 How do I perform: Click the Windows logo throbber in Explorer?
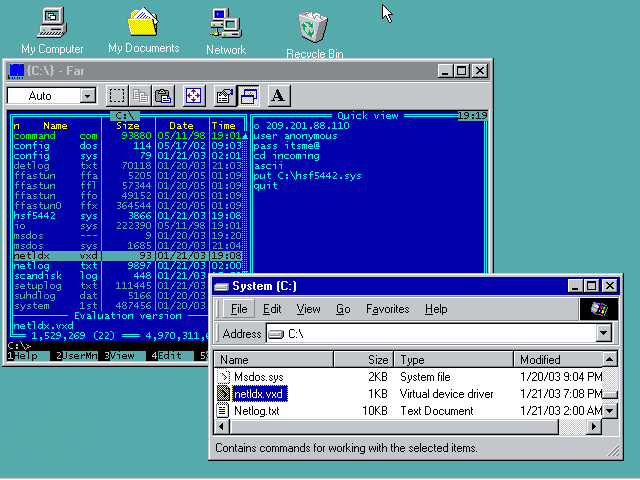[x=599, y=309]
